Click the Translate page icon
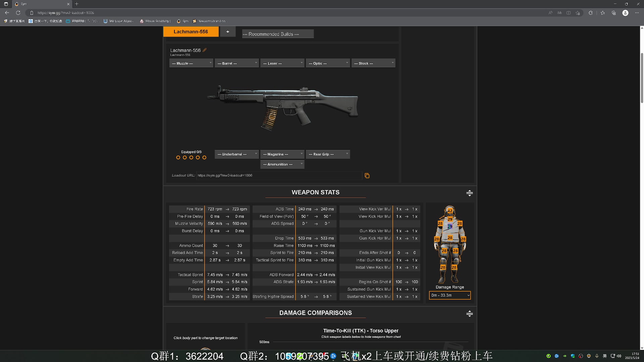The image size is (644, 362). pyautogui.click(x=559, y=13)
